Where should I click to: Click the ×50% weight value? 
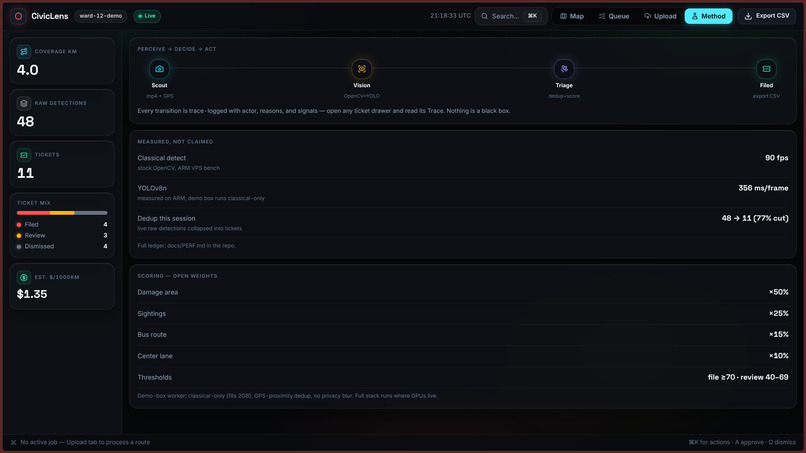tap(779, 292)
